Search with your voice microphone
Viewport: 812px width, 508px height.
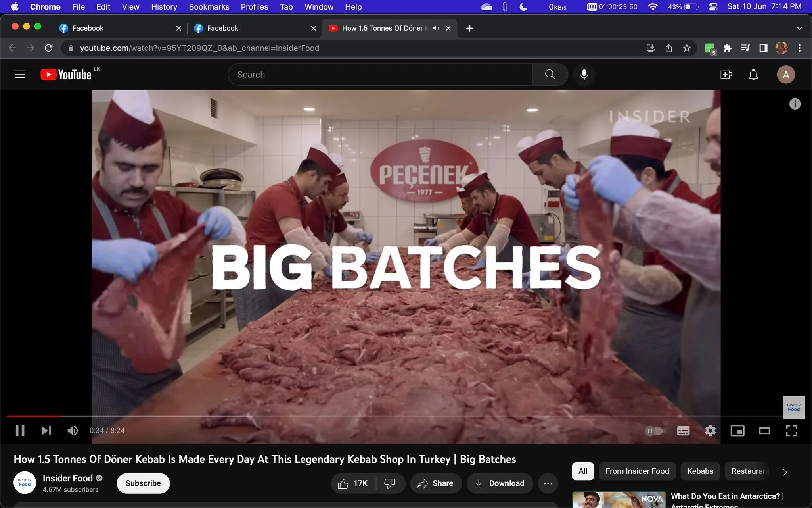click(x=584, y=75)
